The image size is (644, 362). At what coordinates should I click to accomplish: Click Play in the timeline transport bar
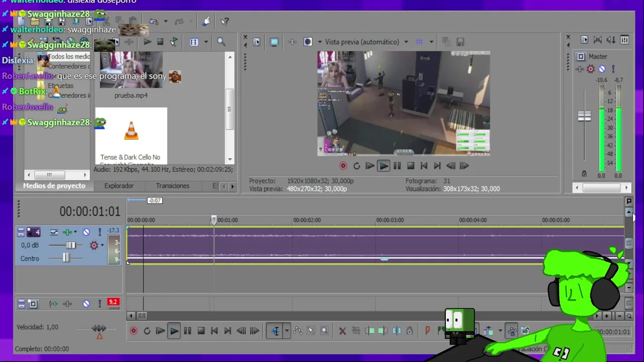coord(174,331)
